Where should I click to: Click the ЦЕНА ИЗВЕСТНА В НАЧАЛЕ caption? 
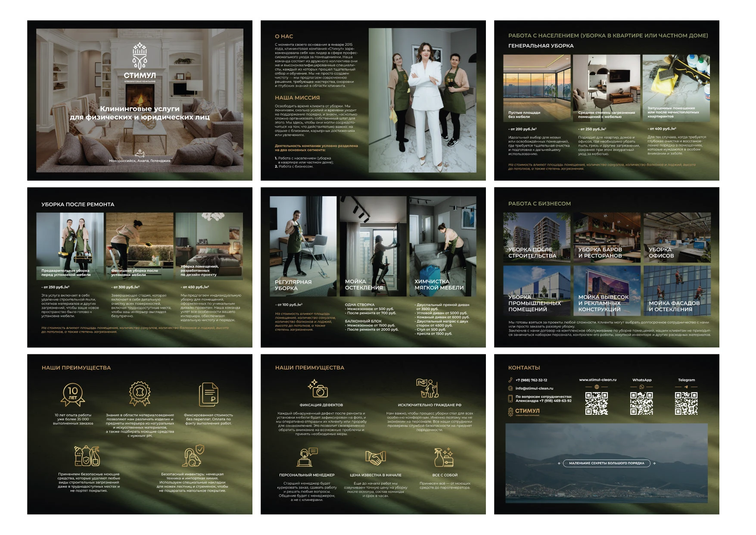click(376, 475)
